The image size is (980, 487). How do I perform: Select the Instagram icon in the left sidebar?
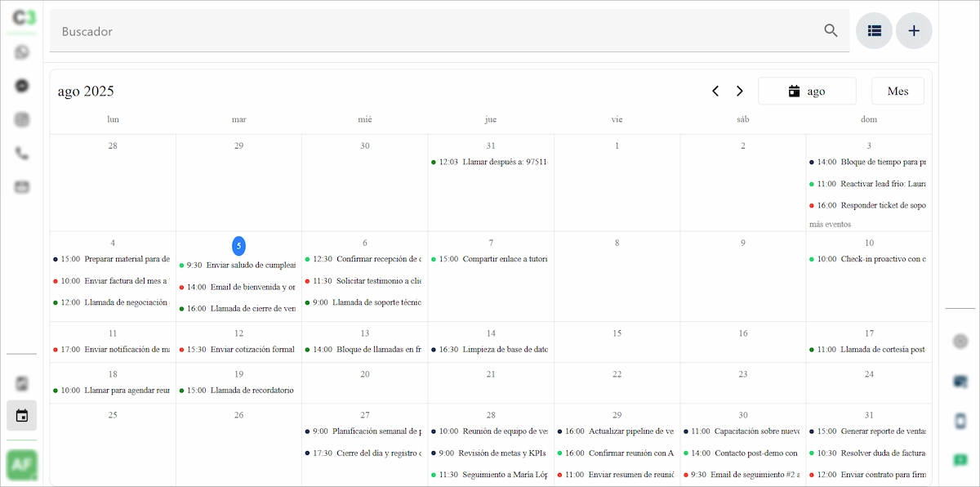click(x=21, y=118)
